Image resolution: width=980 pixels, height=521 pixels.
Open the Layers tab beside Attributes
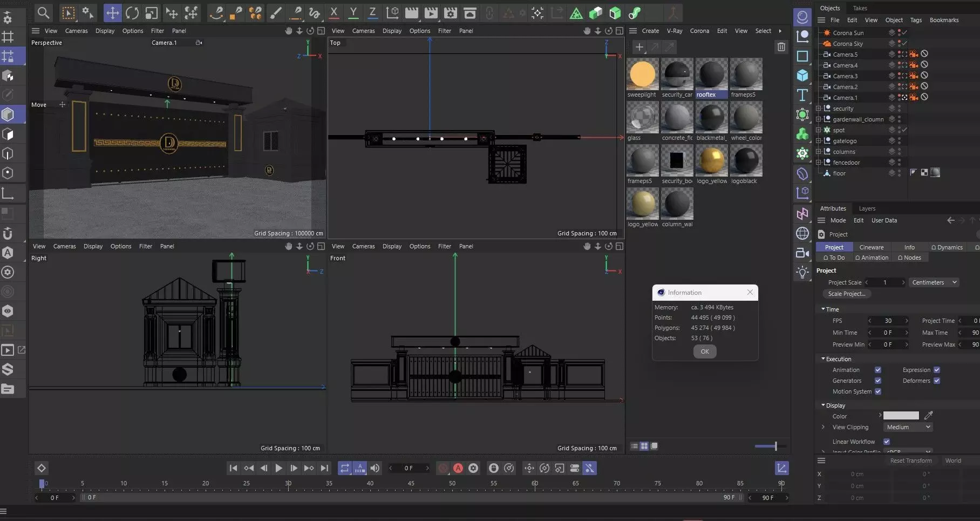[867, 208]
